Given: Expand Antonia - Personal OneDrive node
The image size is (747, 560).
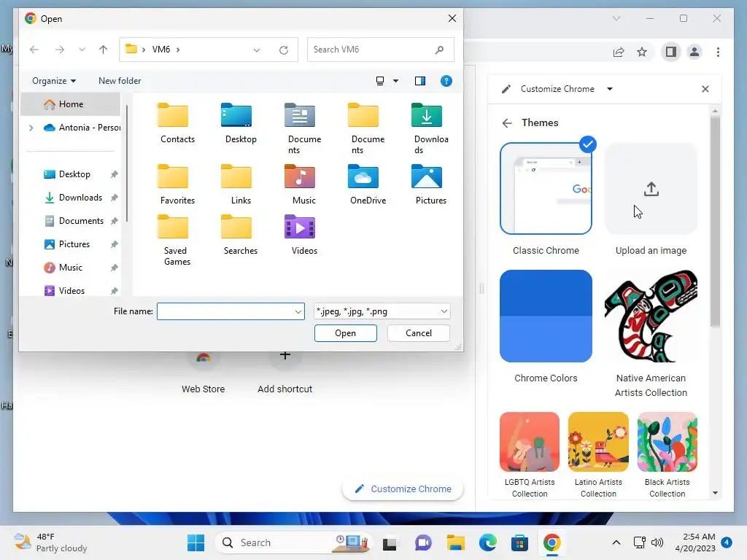Looking at the screenshot, I should [x=31, y=128].
